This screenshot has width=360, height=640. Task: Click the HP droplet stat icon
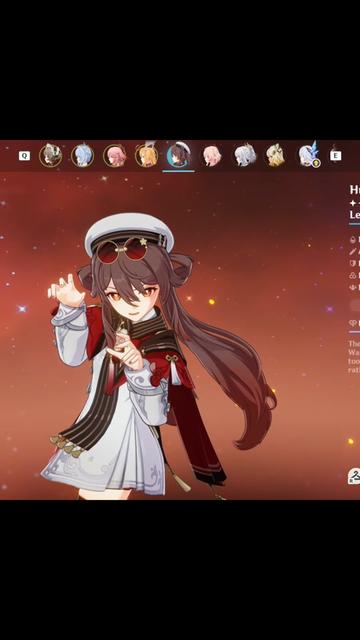click(x=353, y=240)
